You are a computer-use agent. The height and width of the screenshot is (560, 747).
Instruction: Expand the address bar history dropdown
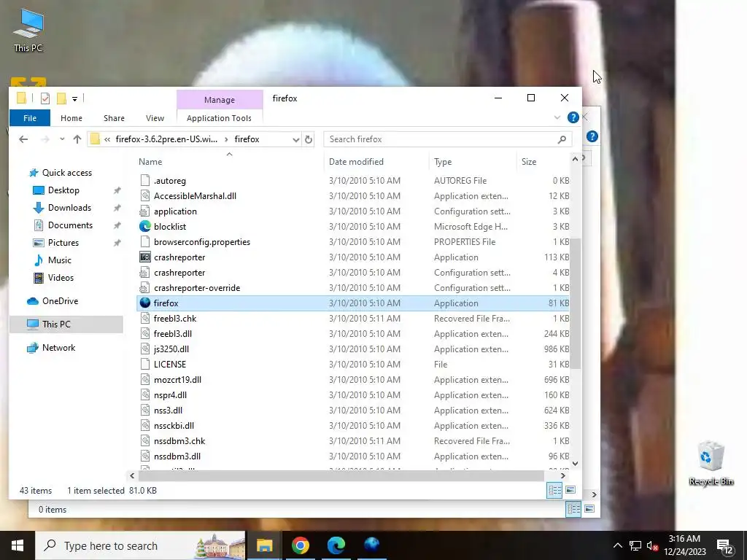(296, 139)
